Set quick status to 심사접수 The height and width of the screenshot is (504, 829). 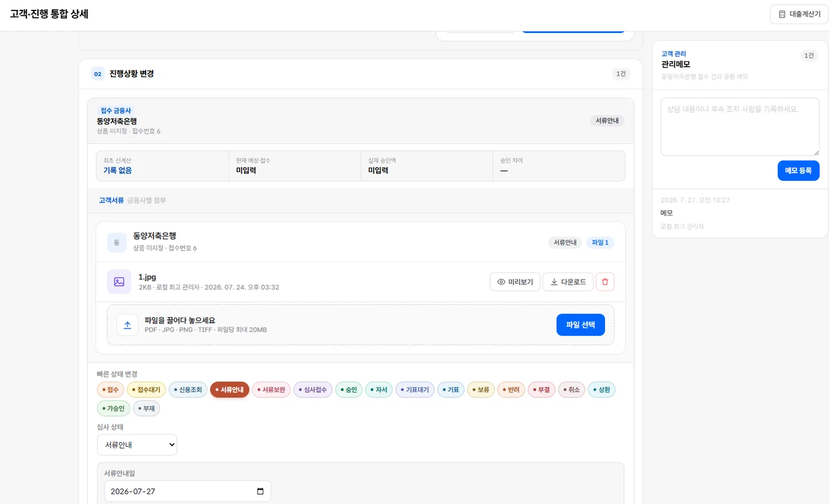point(313,390)
